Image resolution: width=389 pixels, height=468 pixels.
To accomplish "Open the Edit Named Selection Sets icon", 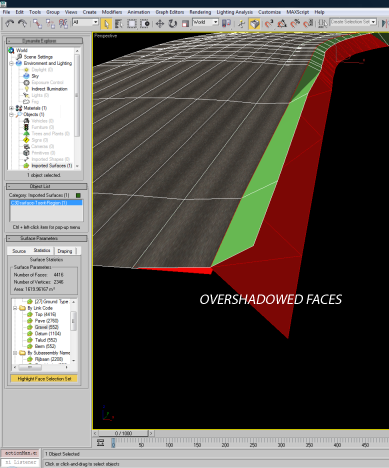I will [x=322, y=23].
